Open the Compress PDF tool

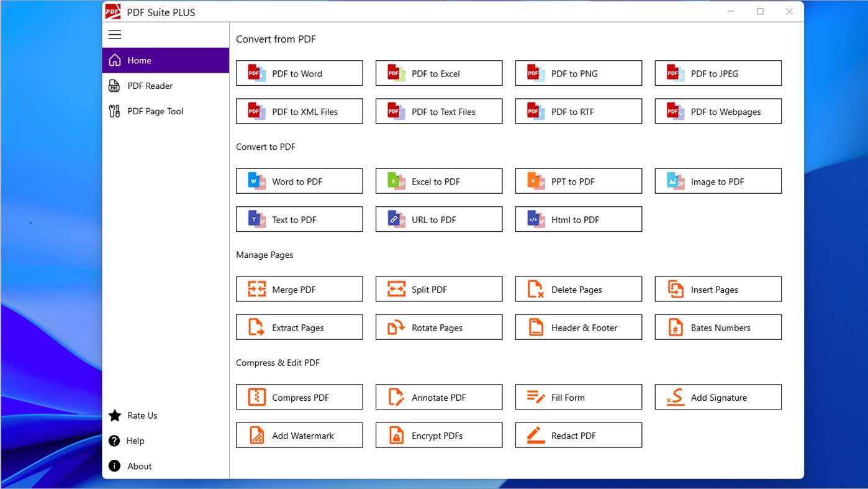click(299, 396)
